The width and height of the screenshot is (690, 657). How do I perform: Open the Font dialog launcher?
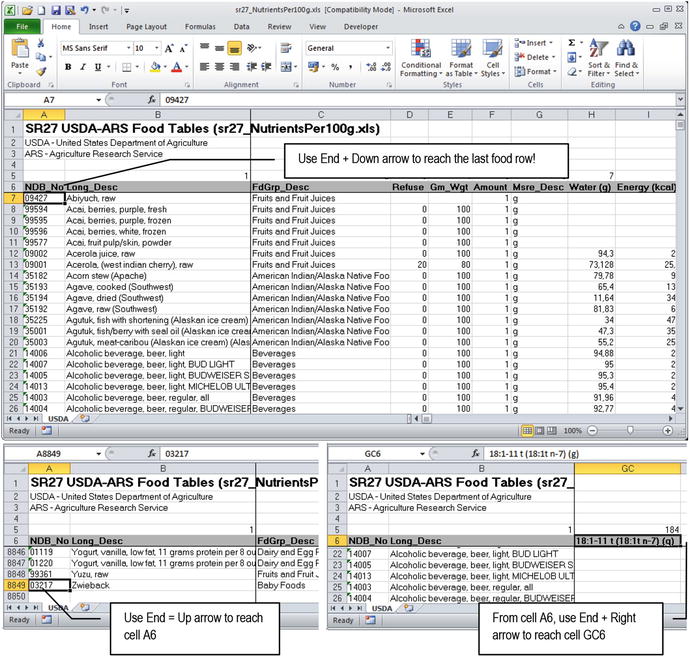click(x=187, y=84)
